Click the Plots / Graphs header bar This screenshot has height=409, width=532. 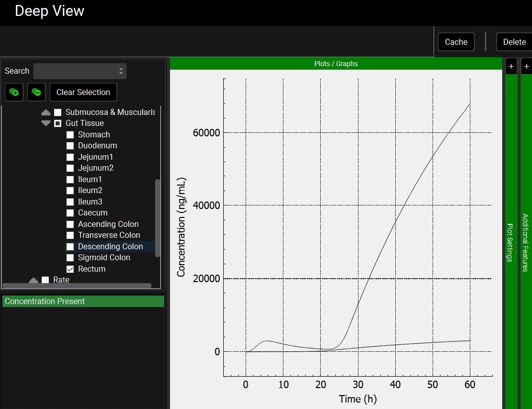coord(336,64)
